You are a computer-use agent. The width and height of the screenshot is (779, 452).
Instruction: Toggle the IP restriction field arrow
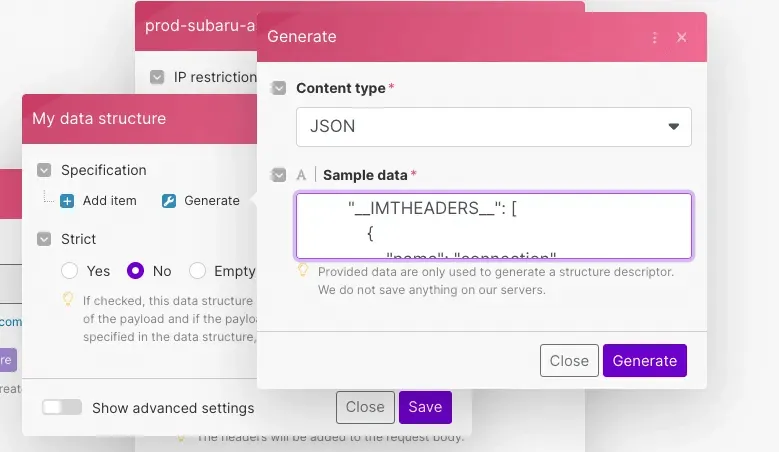coord(157,77)
